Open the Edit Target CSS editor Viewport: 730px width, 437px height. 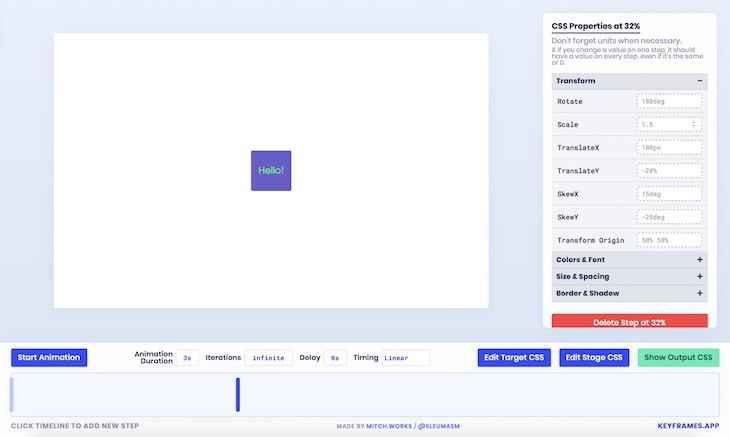coord(514,358)
